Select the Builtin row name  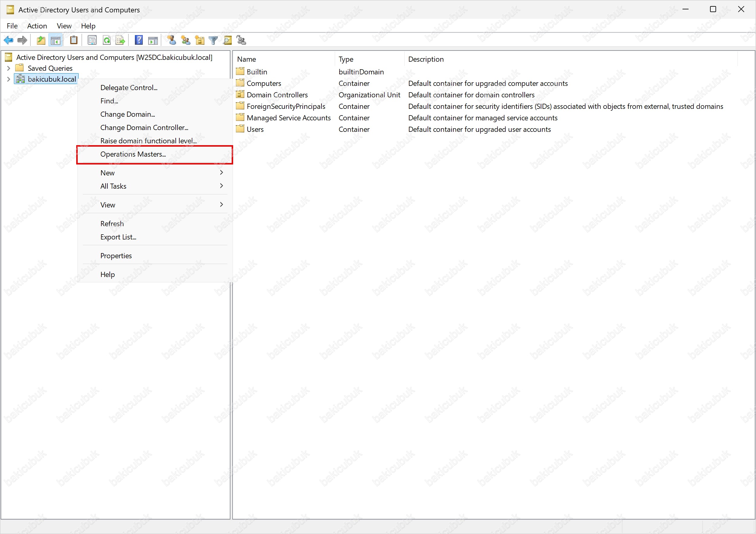coord(257,72)
